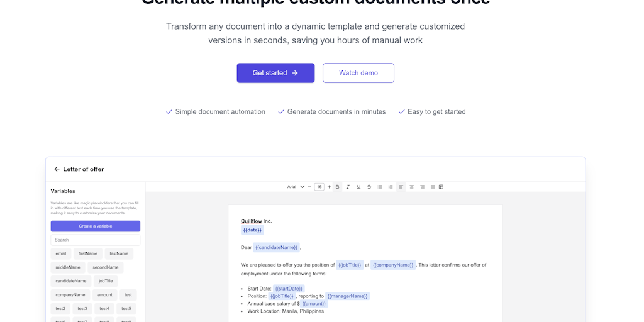Select the companyName variable chip in sidebar
Screen dimensions: 644x322
70,295
